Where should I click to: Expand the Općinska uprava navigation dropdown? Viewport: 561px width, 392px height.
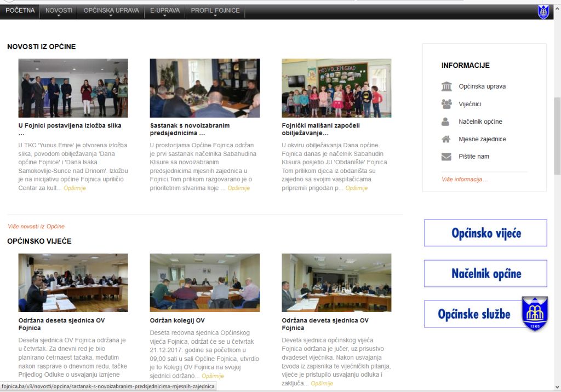coord(111,11)
